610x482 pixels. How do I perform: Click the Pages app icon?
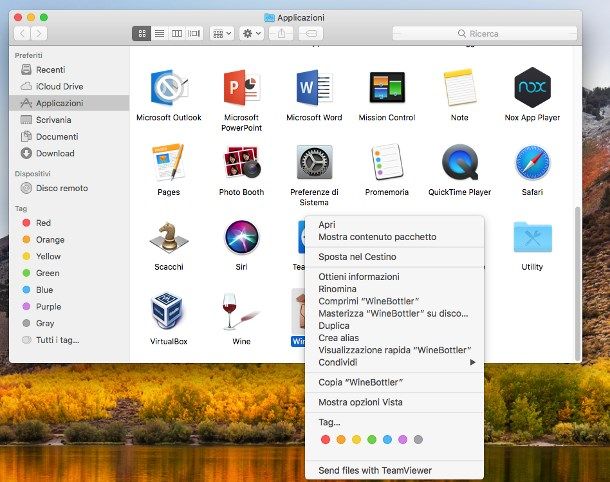[x=169, y=163]
